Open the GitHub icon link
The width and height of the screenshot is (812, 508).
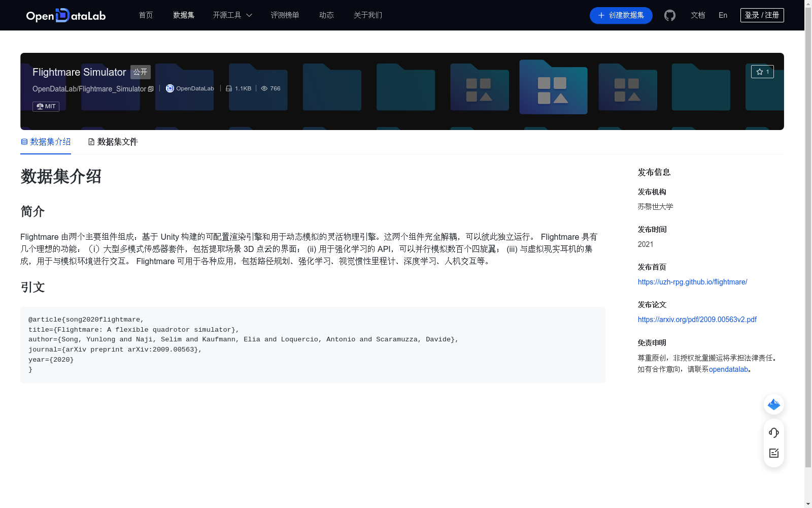click(670, 15)
